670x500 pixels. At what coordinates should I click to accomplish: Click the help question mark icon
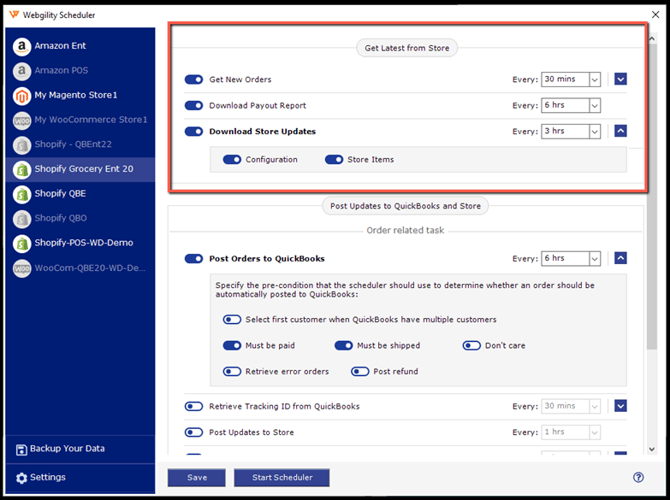click(x=638, y=477)
